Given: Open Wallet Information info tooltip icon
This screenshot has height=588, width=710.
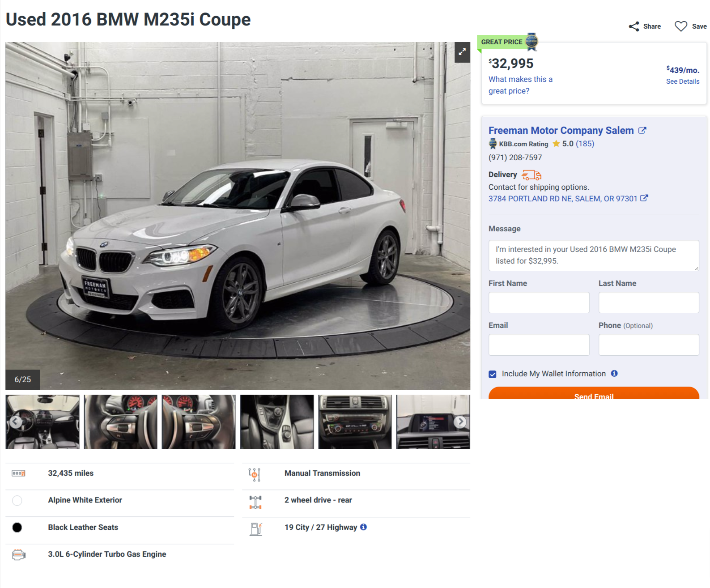Looking at the screenshot, I should (x=614, y=374).
